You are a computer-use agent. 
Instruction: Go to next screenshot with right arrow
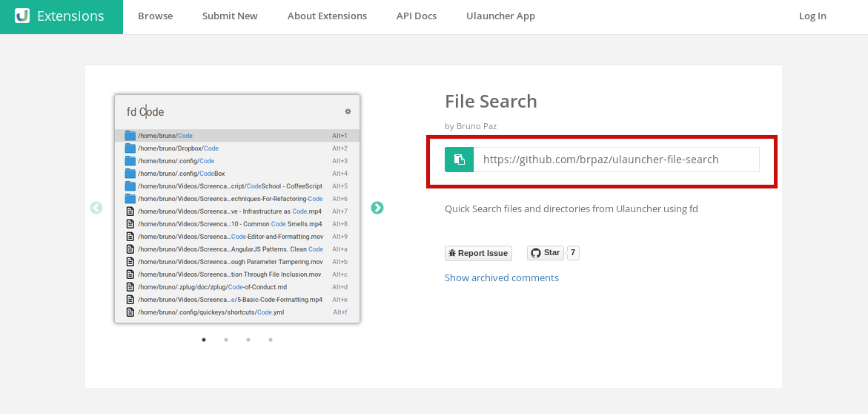click(377, 208)
